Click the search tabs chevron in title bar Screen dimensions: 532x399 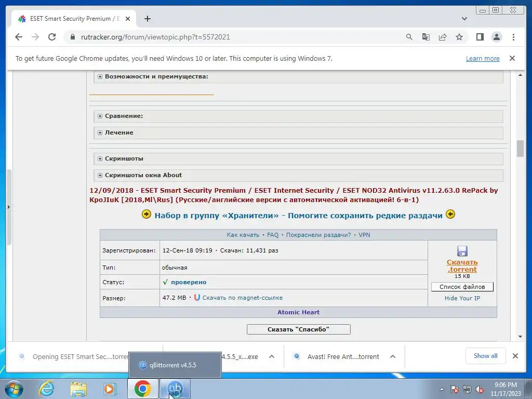tap(464, 19)
